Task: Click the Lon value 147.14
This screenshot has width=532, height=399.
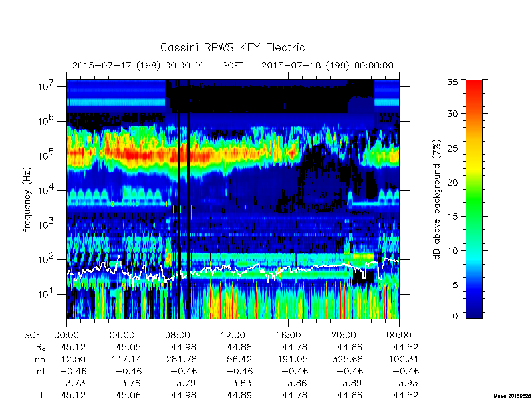Action: point(126,359)
